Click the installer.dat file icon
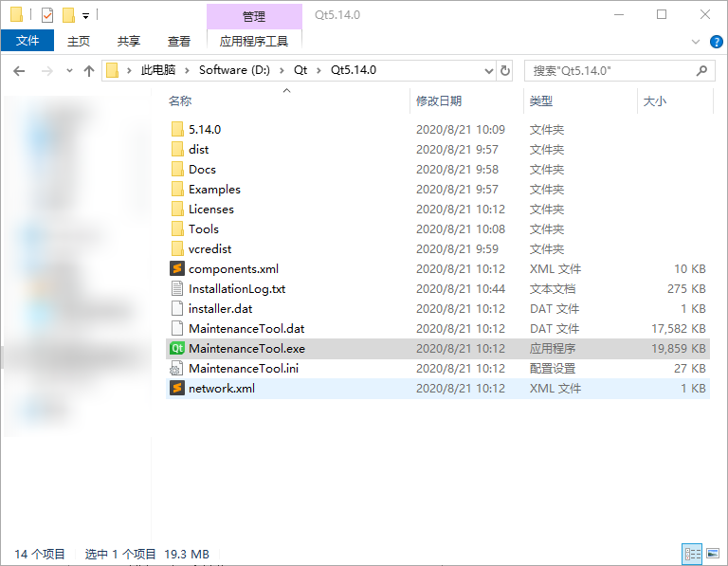Viewport: 728px width, 566px height. tap(177, 309)
